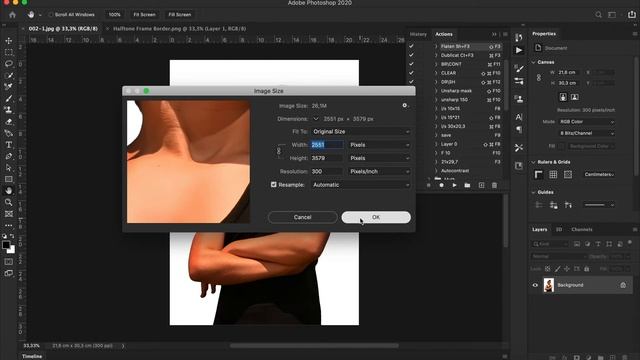
Task: Click the Home icon in options bar
Action: 12,15
